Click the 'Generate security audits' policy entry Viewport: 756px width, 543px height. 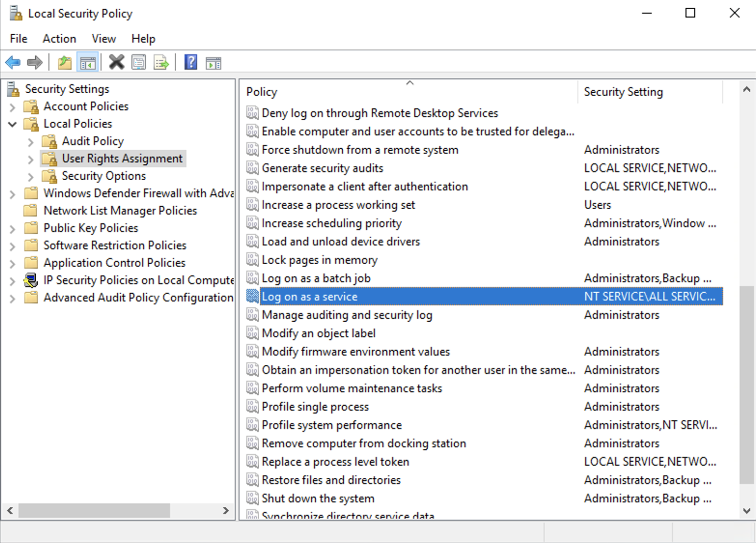[x=322, y=168]
